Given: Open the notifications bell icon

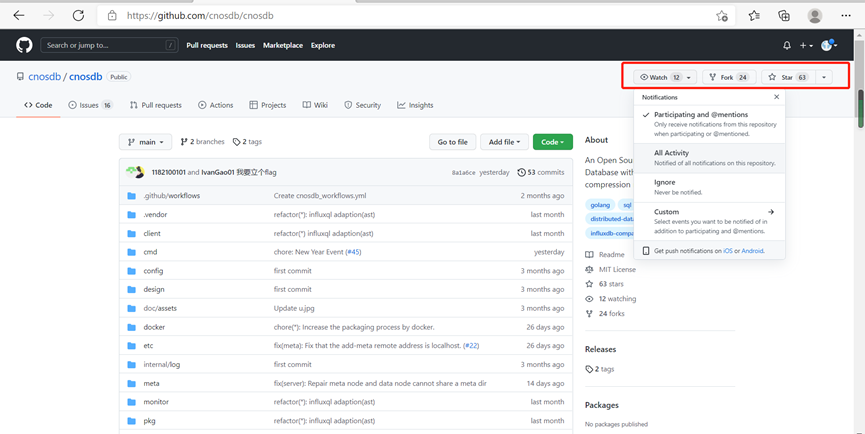Looking at the screenshot, I should pyautogui.click(x=787, y=45).
